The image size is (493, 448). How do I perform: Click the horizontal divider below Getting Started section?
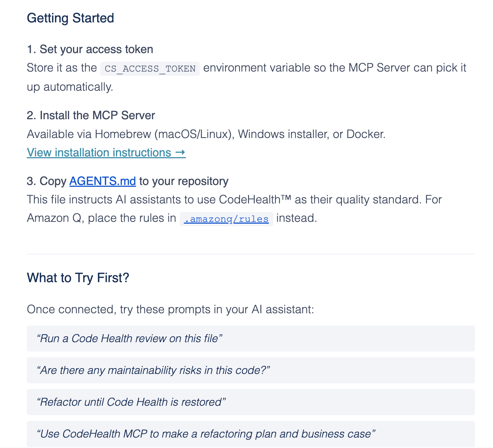pyautogui.click(x=250, y=254)
